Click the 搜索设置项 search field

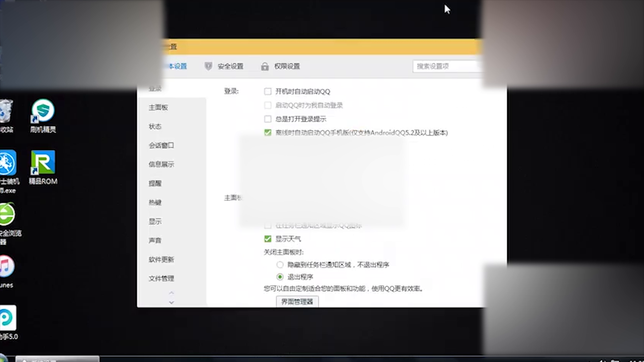[447, 66]
